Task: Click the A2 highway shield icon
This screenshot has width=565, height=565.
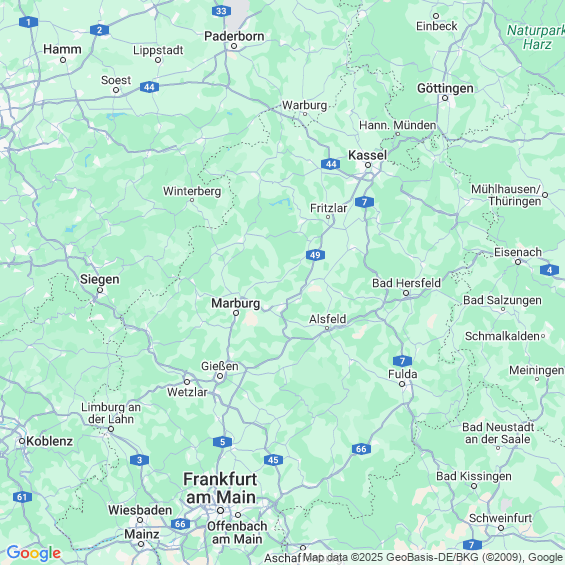Action: pyautogui.click(x=99, y=30)
